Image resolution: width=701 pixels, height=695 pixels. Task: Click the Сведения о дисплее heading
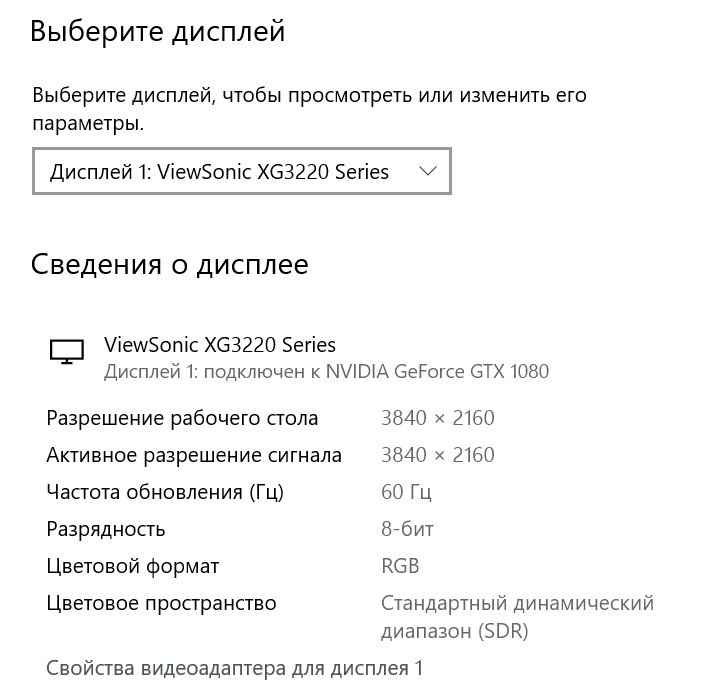coord(169,264)
